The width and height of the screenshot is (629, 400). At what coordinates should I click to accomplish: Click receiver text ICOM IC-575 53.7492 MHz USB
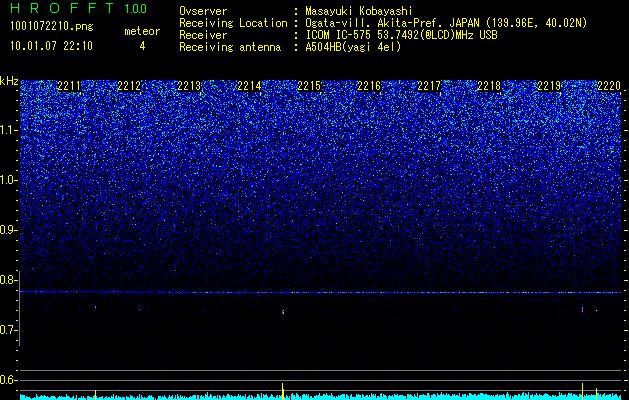pyautogui.click(x=401, y=35)
